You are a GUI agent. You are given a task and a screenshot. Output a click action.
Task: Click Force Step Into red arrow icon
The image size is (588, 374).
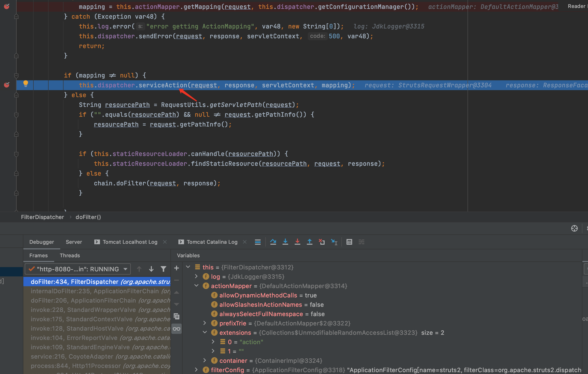click(298, 242)
